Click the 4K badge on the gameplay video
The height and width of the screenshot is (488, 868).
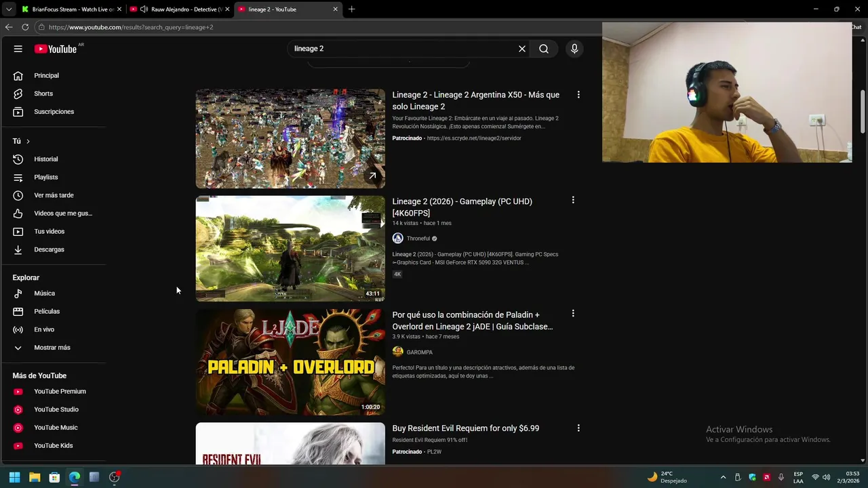[x=397, y=274]
